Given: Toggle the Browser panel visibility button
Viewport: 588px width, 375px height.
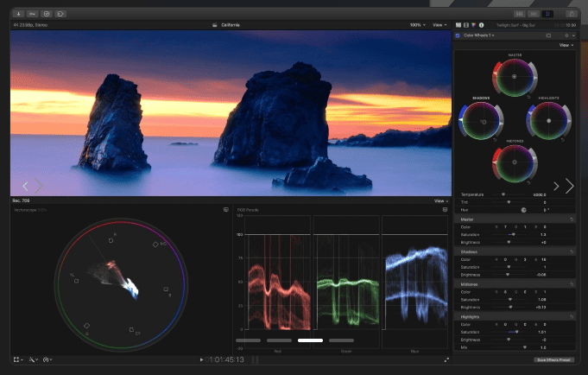Looking at the screenshot, I should click(x=520, y=14).
